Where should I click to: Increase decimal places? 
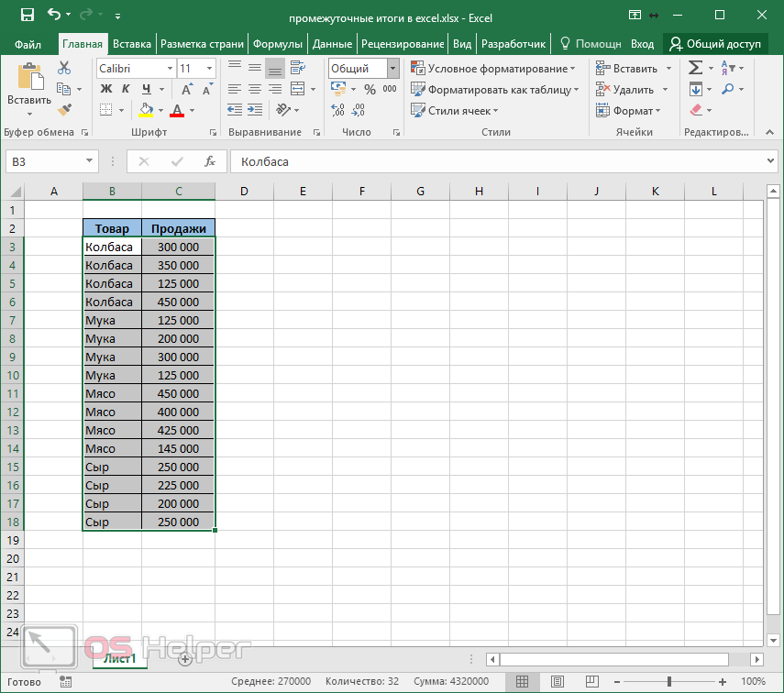[338, 109]
